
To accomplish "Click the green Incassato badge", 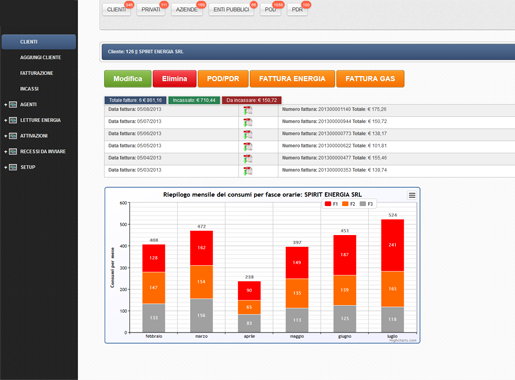I will point(194,100).
